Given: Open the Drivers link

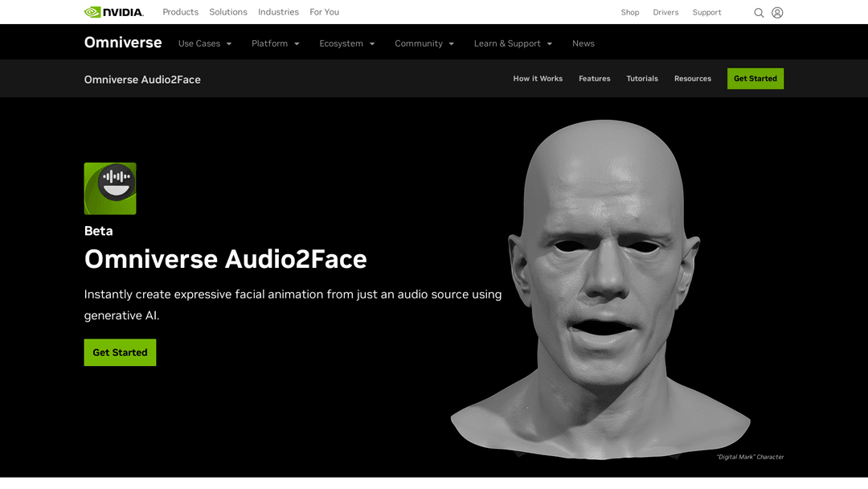Looking at the screenshot, I should 665,13.
